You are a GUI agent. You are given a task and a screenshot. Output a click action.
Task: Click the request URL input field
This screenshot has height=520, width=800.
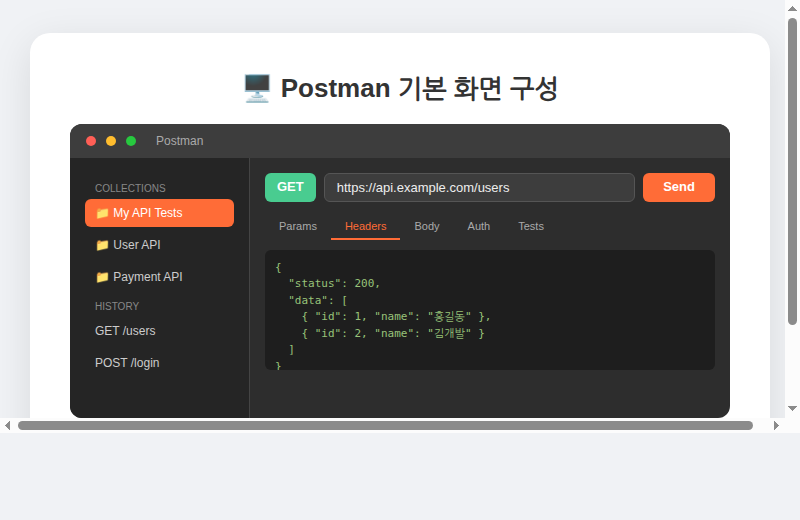tap(479, 187)
